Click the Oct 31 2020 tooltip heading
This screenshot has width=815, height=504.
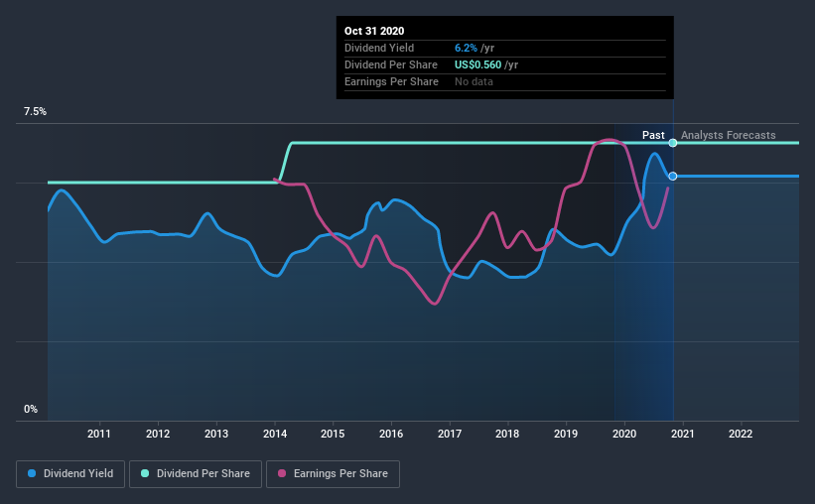(374, 31)
